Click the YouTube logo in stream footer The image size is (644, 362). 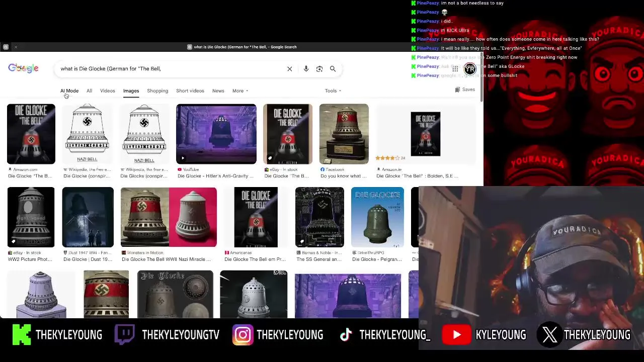(456, 335)
